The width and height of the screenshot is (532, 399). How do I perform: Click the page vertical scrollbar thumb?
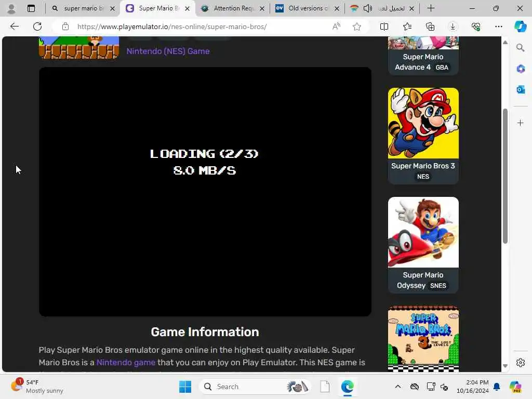tap(505, 176)
